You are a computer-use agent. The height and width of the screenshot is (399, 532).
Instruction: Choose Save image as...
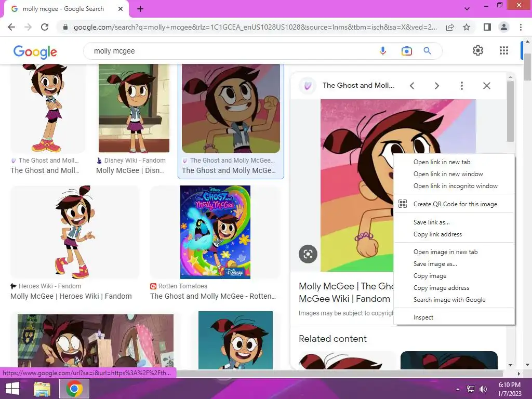[455, 263]
